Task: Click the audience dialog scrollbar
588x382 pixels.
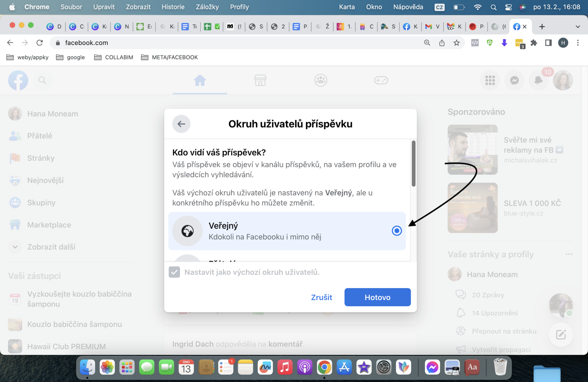Action: [x=413, y=163]
